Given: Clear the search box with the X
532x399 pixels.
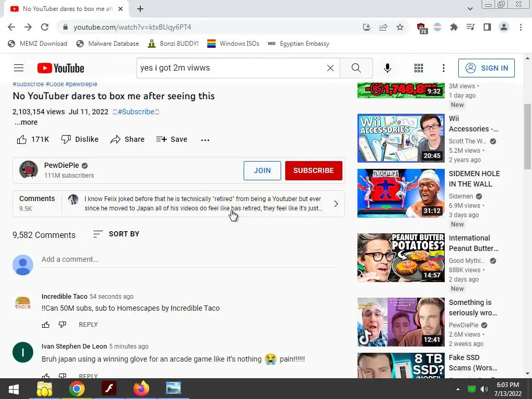Looking at the screenshot, I should [330, 68].
